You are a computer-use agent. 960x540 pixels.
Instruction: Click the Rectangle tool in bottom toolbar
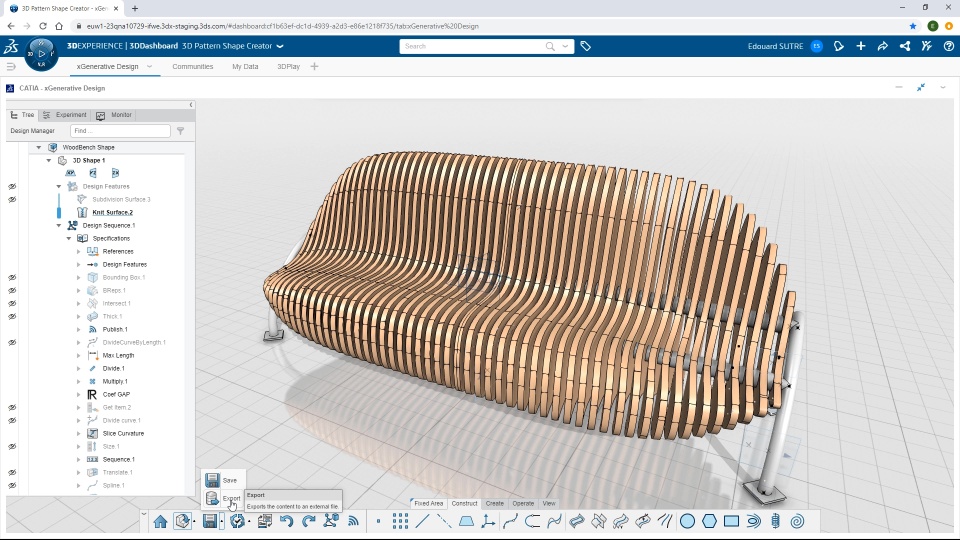(731, 521)
